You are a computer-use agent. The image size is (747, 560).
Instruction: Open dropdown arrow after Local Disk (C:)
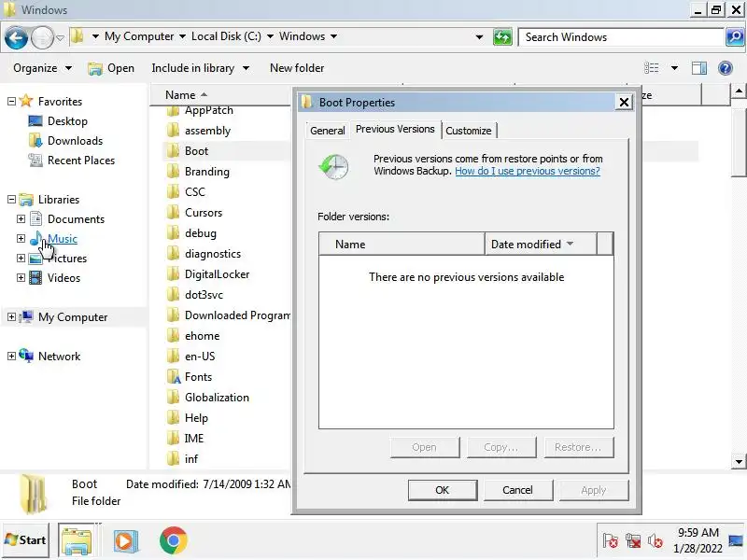[270, 36]
